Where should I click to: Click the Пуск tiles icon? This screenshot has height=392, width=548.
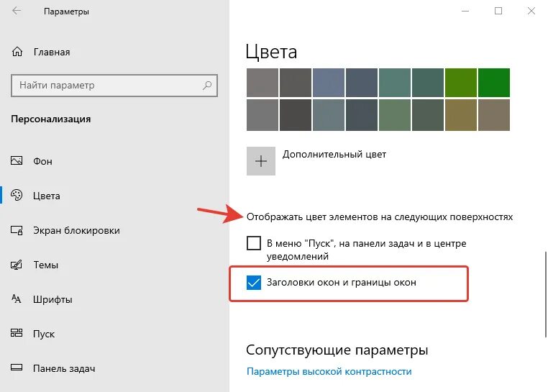pos(17,333)
